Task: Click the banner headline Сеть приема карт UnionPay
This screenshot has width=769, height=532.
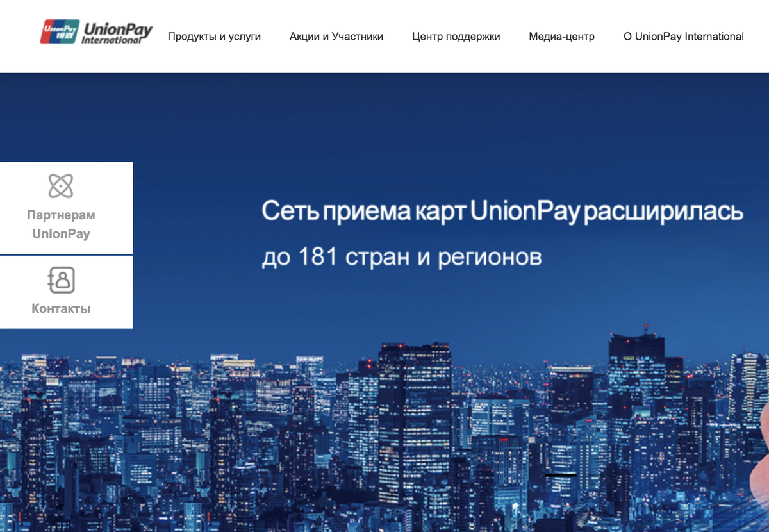Action: tap(502, 212)
